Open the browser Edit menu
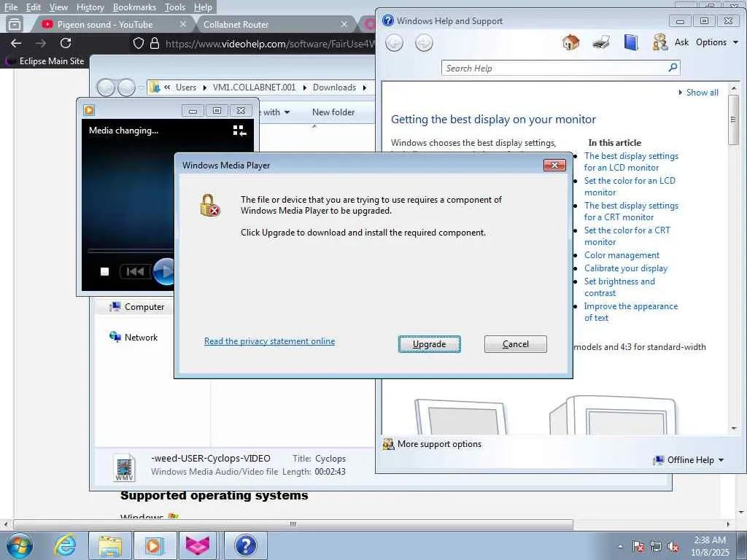The image size is (747, 560). click(33, 7)
